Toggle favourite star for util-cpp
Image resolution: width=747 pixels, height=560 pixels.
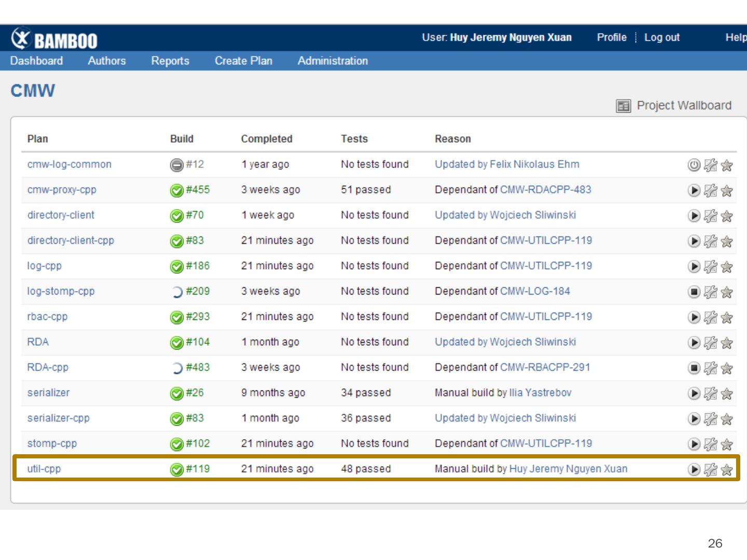pyautogui.click(x=727, y=470)
